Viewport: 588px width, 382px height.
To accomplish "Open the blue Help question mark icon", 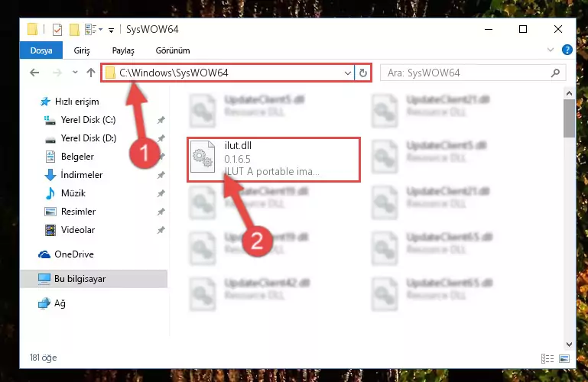I will pos(567,50).
